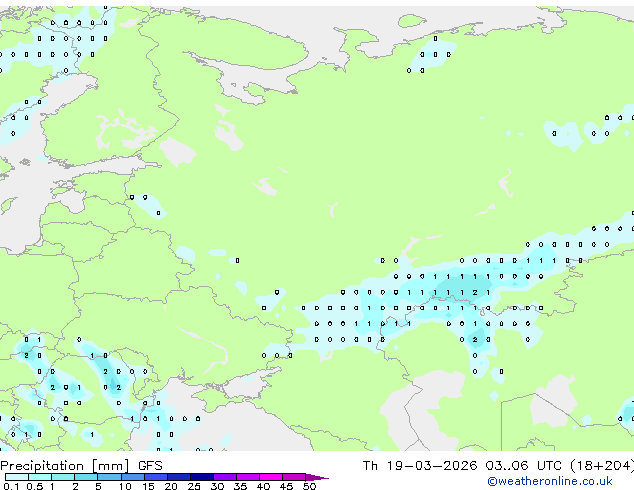Click the 'Precipitation' title text
634x490 pixels.
(42, 466)
